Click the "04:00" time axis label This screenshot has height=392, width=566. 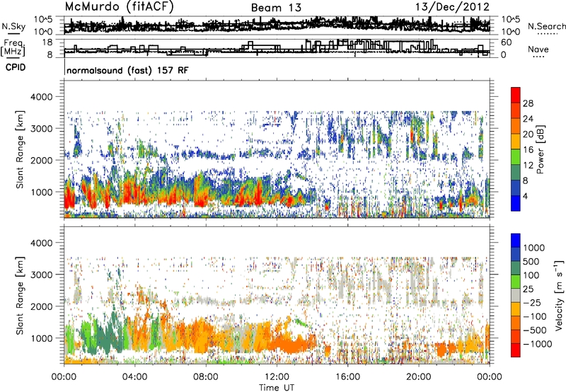coord(134,377)
